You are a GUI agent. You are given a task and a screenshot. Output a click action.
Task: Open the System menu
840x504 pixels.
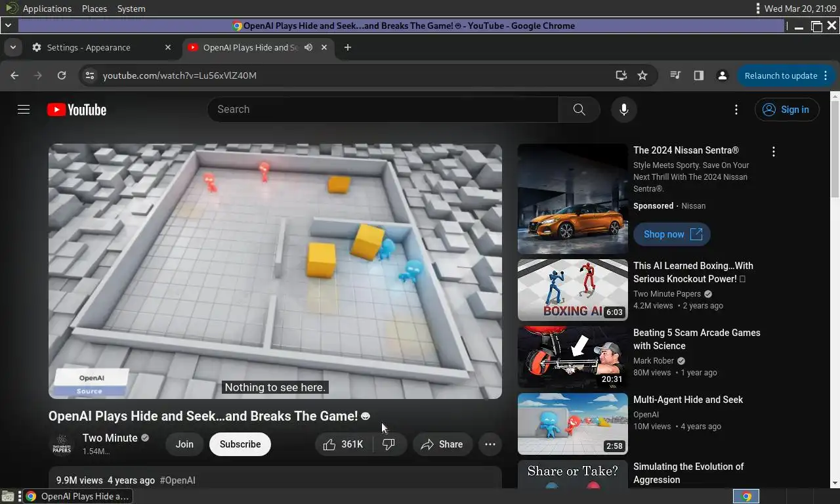131,9
